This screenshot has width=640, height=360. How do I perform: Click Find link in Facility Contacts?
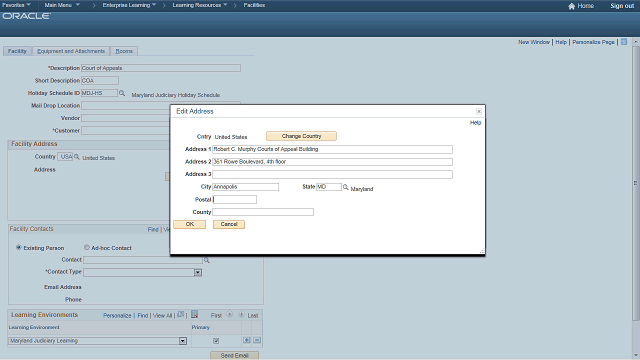[x=153, y=229]
